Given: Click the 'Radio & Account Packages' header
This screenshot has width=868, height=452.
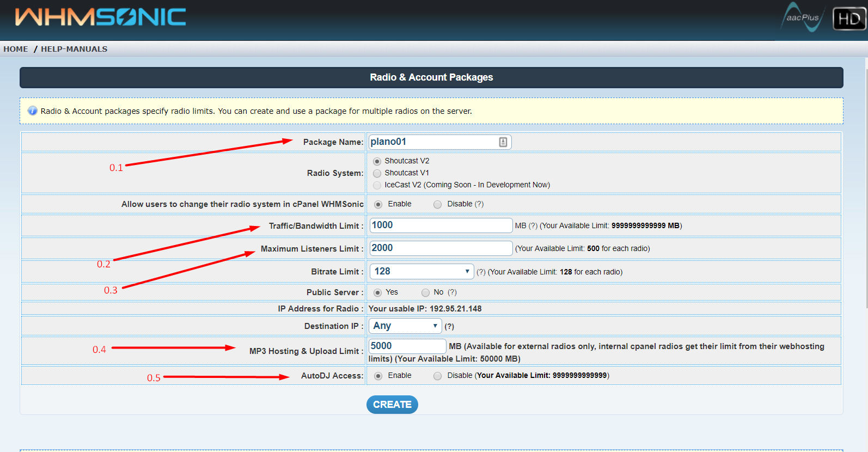Looking at the screenshot, I should point(431,77).
